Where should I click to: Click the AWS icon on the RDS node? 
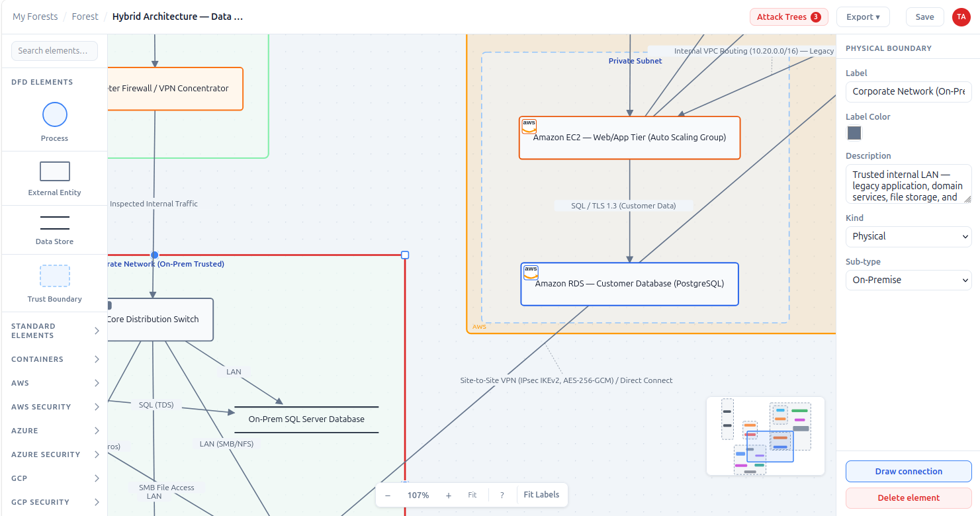click(x=531, y=273)
